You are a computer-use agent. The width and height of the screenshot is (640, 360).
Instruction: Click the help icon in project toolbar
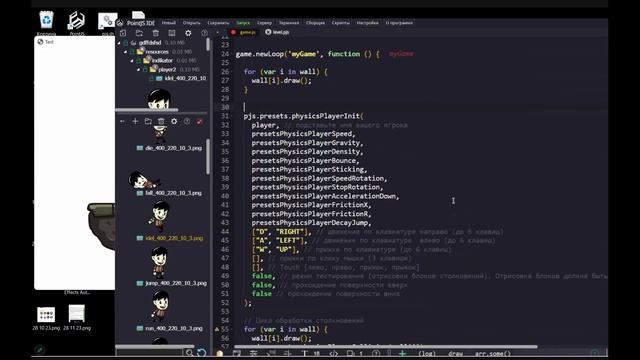pyautogui.click(x=204, y=33)
